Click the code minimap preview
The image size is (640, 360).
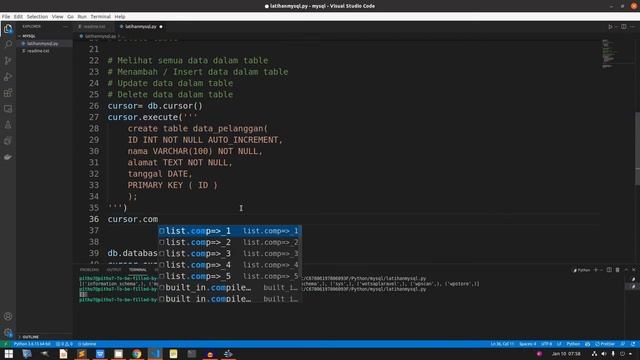tap(618, 53)
